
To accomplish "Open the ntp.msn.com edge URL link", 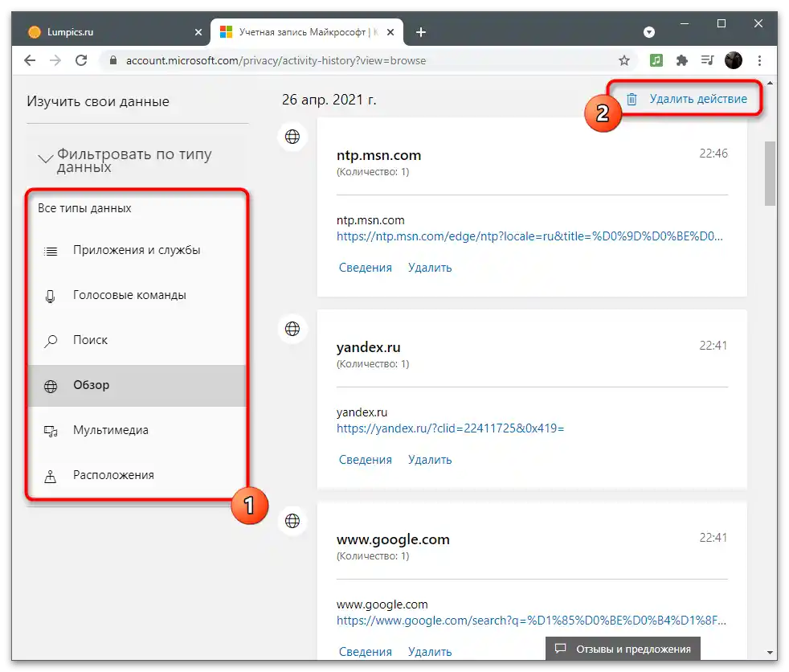I will (529, 236).
